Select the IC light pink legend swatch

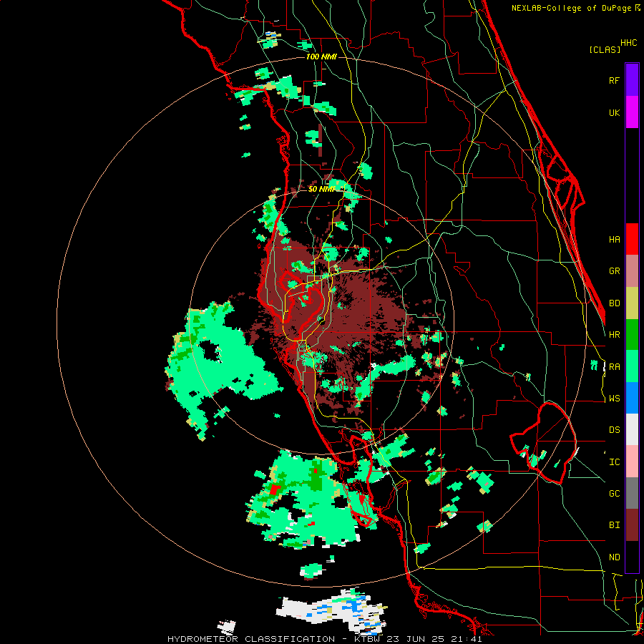tap(632, 462)
